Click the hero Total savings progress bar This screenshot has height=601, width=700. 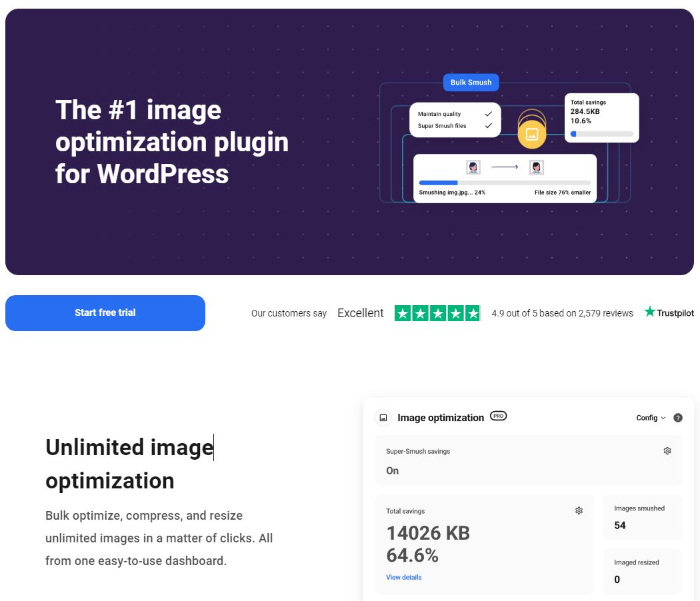point(601,134)
